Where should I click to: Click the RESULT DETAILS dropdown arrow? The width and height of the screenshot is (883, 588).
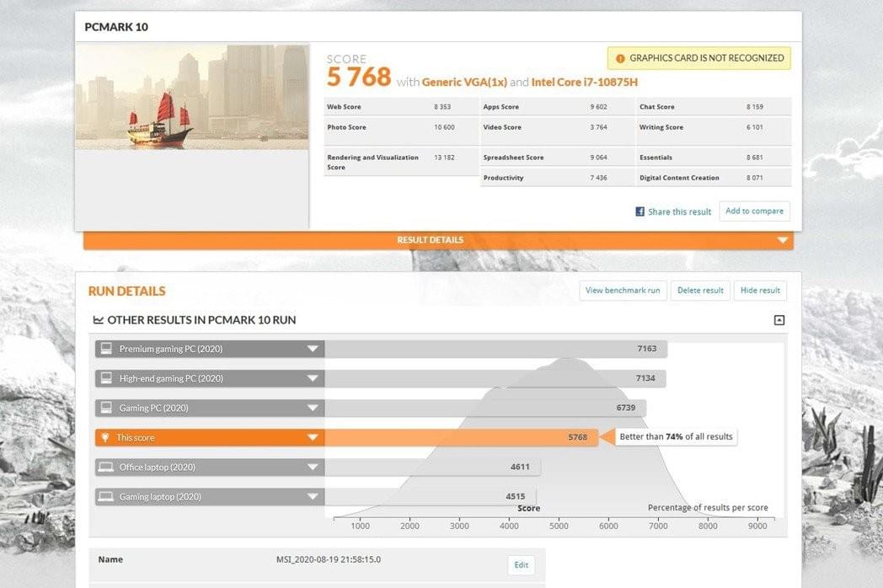click(782, 240)
